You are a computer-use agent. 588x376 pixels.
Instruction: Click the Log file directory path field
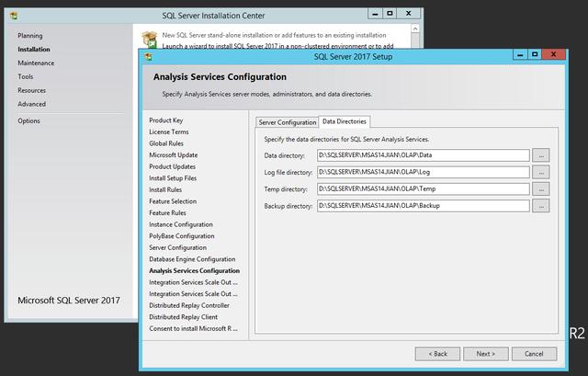[423, 172]
